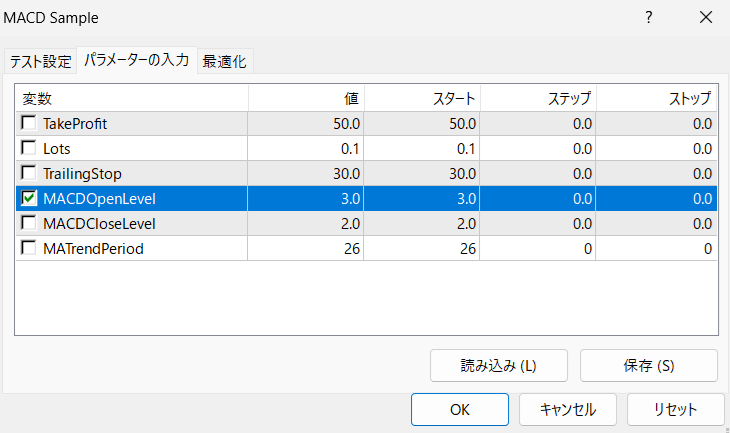The width and height of the screenshot is (730, 433).
Task: Tick the TrailingStop checkbox
Action: 29,173
